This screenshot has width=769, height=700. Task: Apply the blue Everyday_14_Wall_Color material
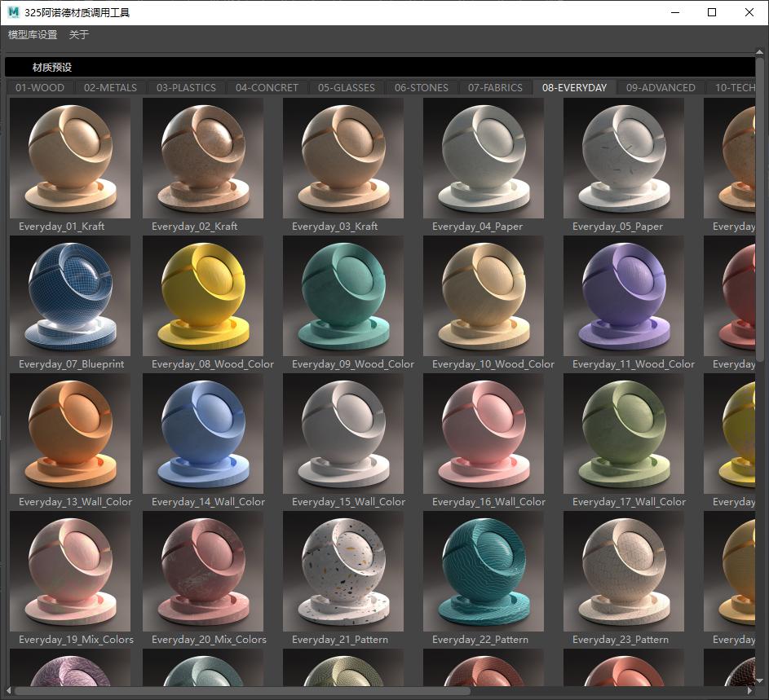coord(203,434)
